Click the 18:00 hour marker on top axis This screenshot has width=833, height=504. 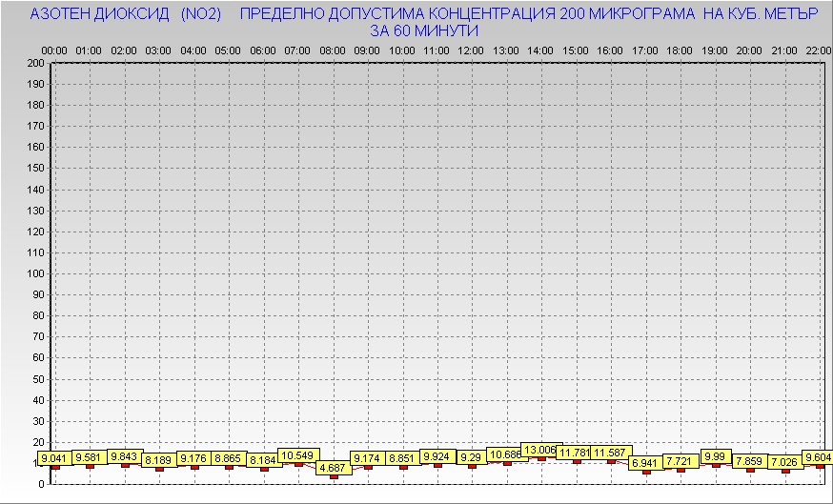pos(680,50)
